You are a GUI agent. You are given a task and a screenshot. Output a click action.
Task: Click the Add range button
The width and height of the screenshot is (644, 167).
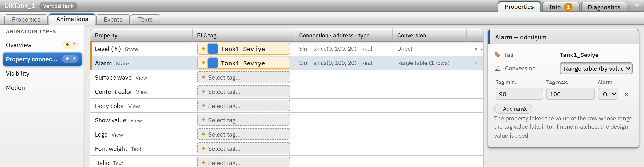(x=513, y=109)
